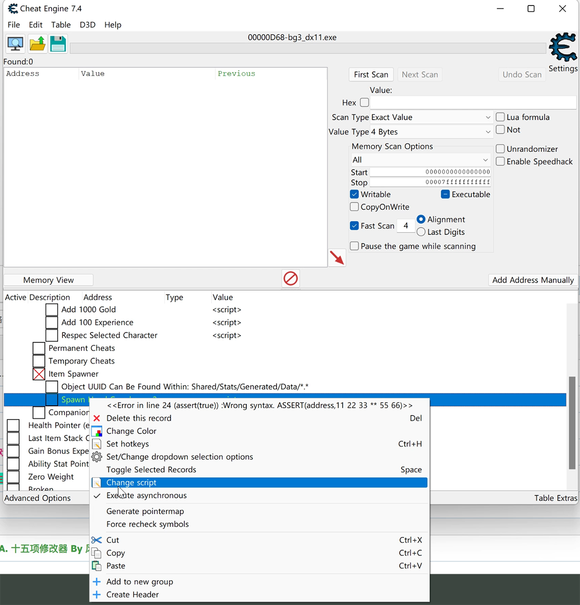Toggle the Permanent Cheats group checkbox
Viewport: 580px width, 605px height.
[x=39, y=348]
